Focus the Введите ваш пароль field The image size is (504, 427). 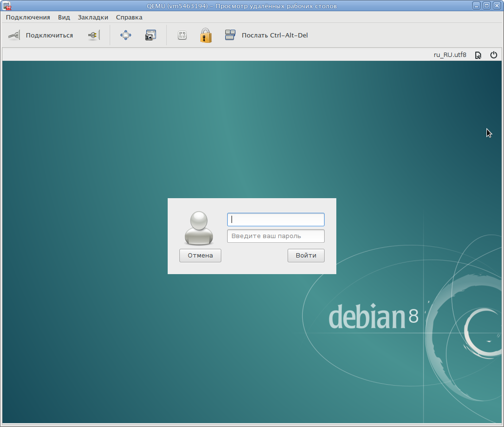(276, 236)
